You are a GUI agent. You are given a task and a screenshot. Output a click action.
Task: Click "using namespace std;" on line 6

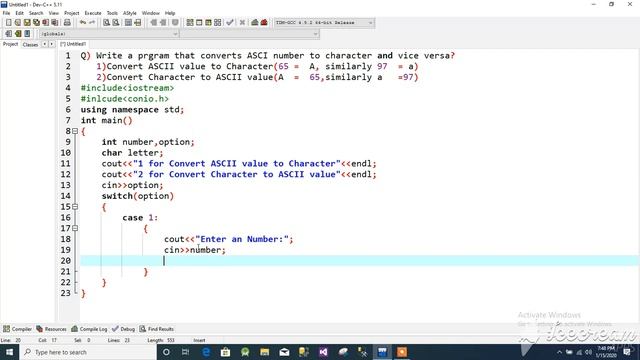[x=132, y=109]
